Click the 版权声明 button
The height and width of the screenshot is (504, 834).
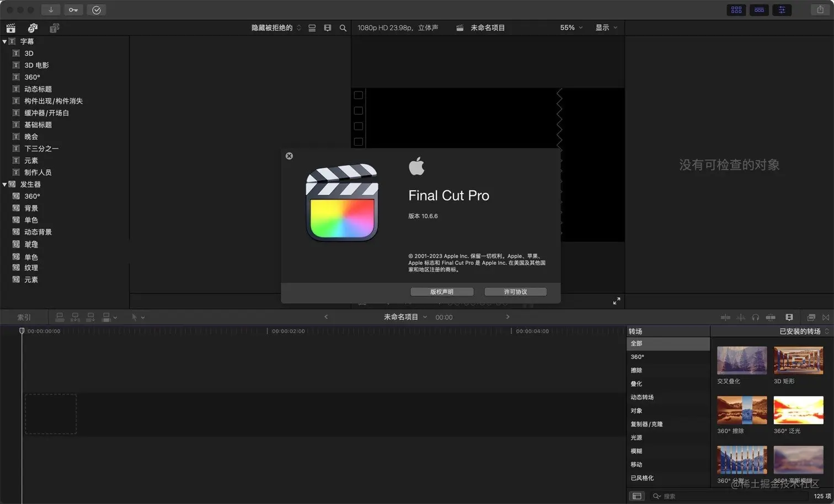442,292
